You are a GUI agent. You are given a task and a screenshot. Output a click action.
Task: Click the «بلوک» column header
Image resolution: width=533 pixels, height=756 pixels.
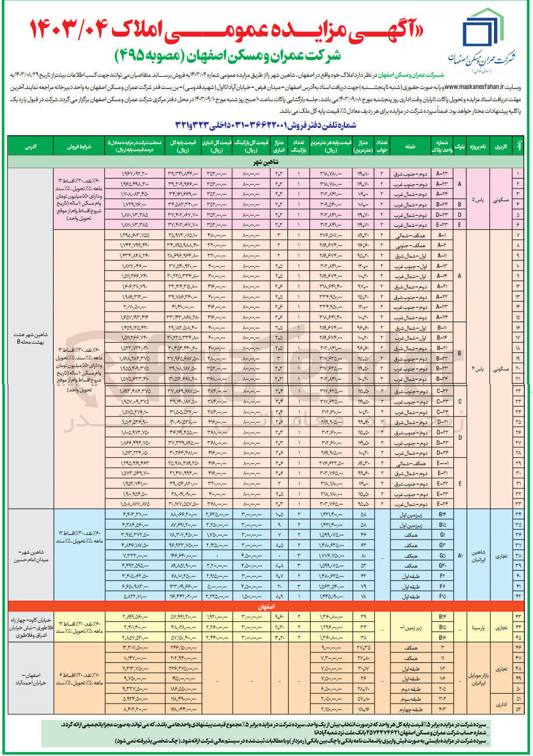pyautogui.click(x=461, y=145)
